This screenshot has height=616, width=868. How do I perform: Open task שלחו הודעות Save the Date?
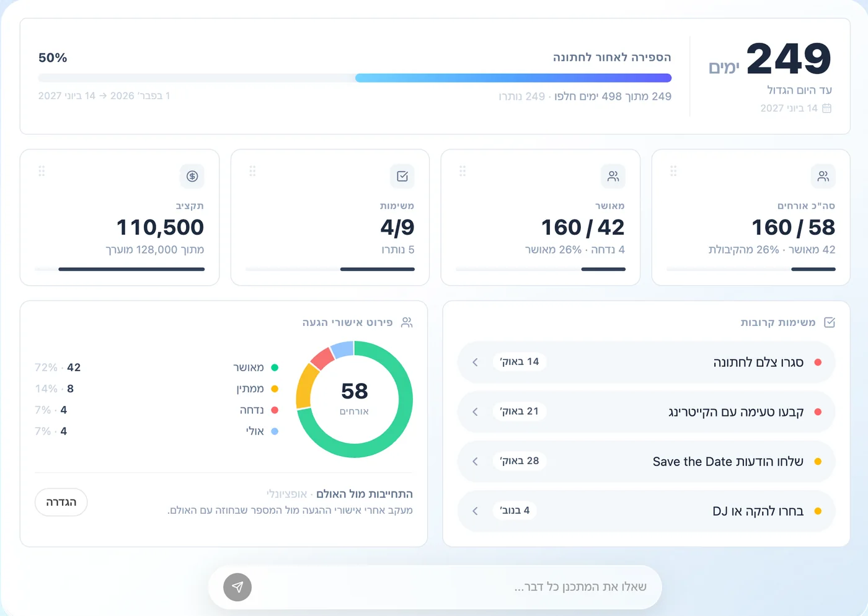tap(646, 461)
